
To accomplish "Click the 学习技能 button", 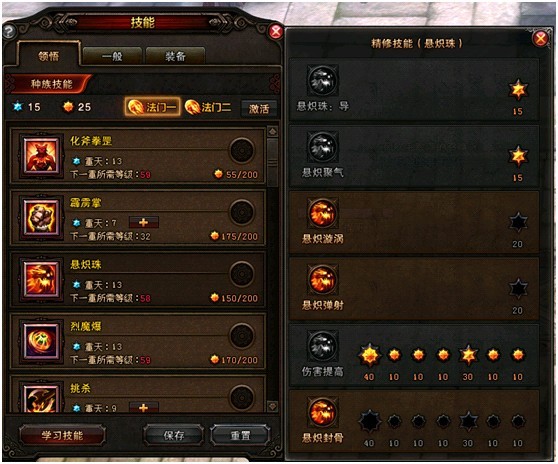I will [62, 435].
